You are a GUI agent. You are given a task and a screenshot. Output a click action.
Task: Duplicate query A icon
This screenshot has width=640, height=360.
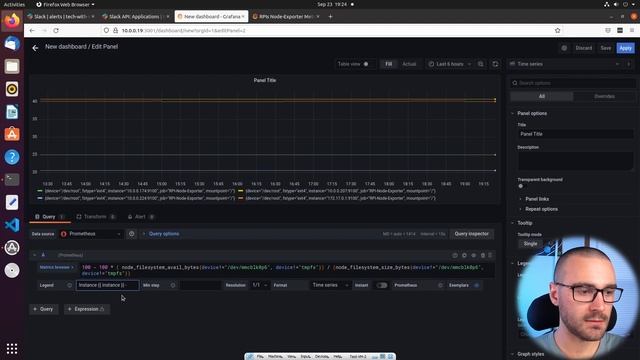click(464, 255)
